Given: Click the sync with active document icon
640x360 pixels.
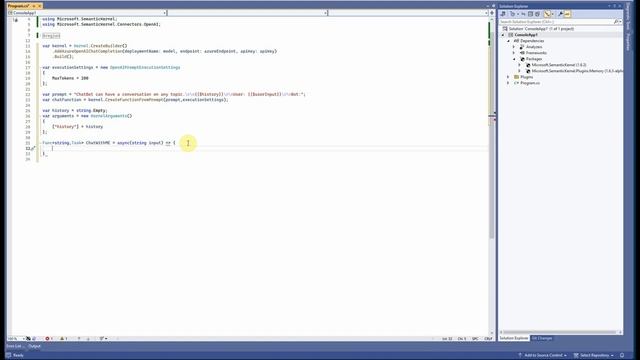Looking at the screenshot, I should point(523,14).
